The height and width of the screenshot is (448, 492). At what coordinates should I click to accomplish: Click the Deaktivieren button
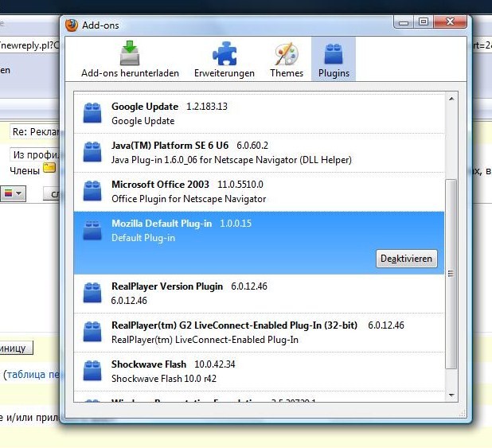point(406,259)
